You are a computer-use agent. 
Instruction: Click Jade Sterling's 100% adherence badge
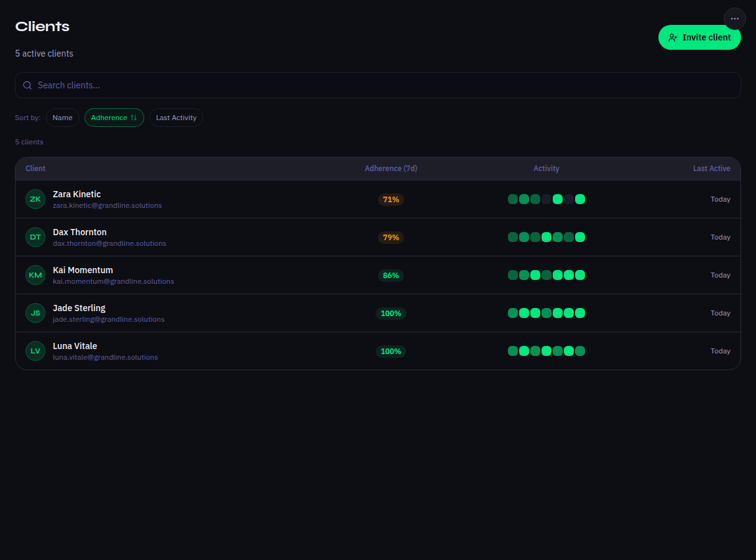[x=391, y=314]
